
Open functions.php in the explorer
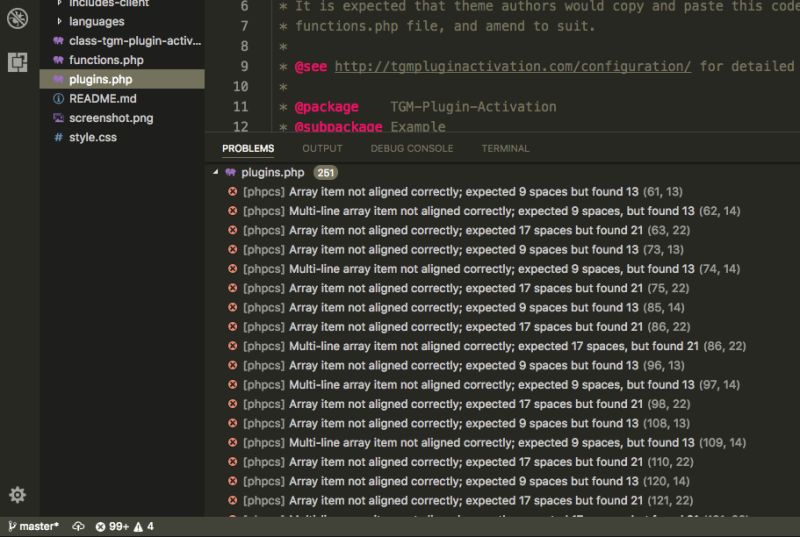tap(98, 60)
